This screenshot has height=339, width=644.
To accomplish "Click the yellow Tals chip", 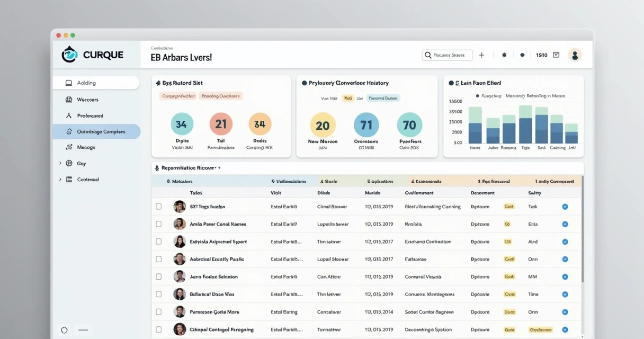I will pyautogui.click(x=348, y=98).
